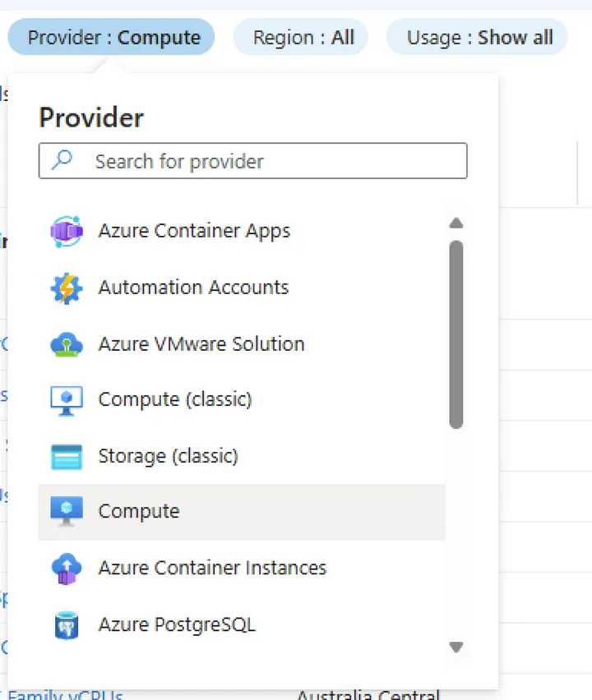Click the Azure VMware Solution cloud icon
Viewport: 592px width, 700px height.
pos(66,344)
